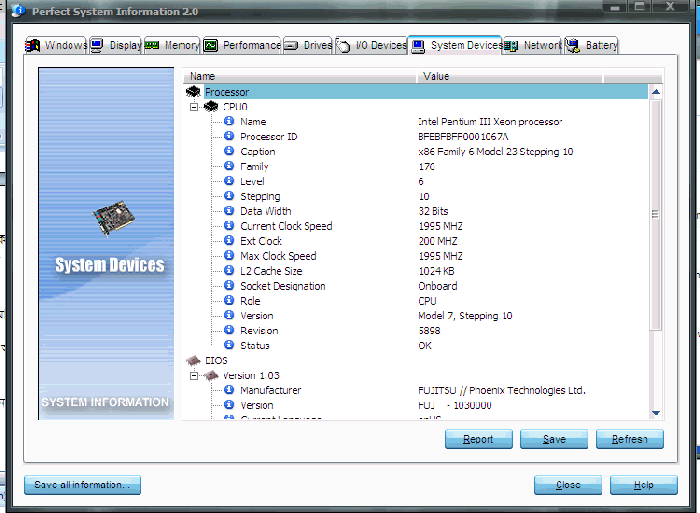The width and height of the screenshot is (700, 513).
Task: Click Save all information button
Action: point(83,485)
